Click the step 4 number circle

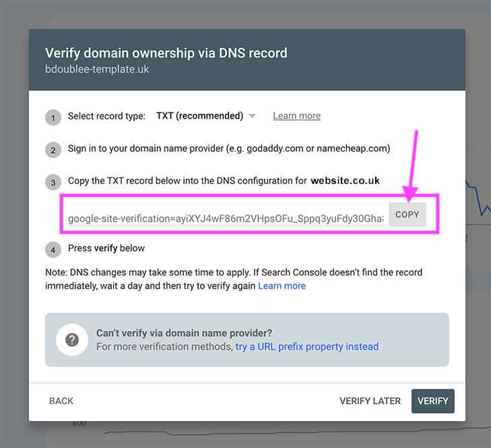pyautogui.click(x=53, y=249)
